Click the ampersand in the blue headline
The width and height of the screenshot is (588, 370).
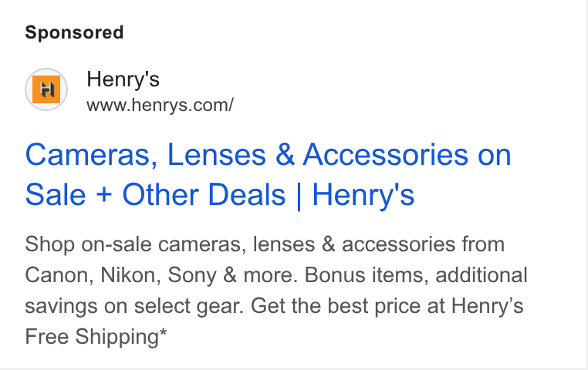285,155
